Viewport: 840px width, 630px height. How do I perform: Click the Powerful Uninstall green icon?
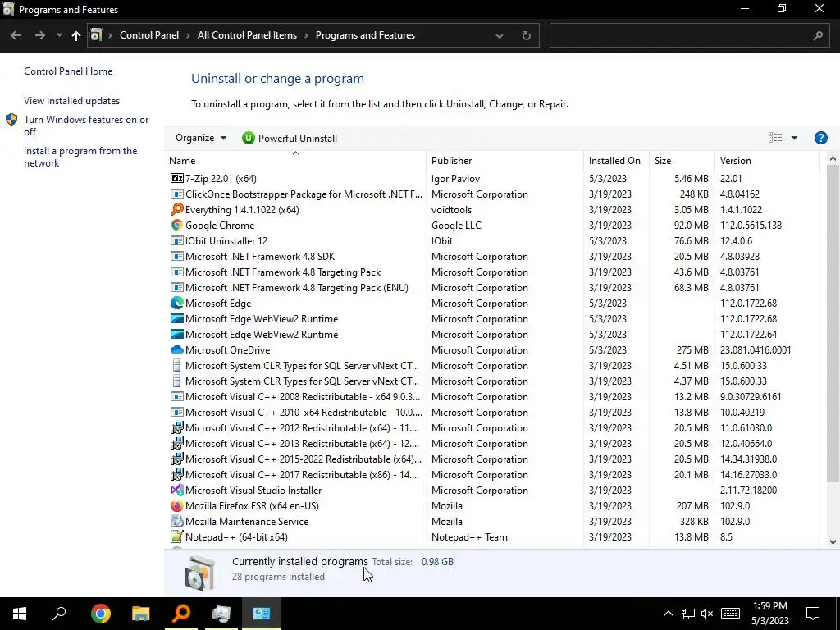(x=248, y=138)
